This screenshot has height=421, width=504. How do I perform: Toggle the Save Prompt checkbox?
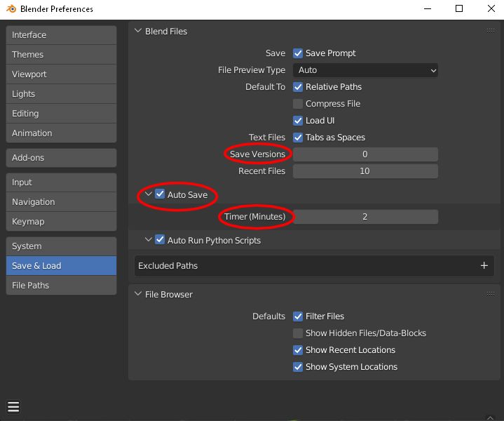click(298, 53)
